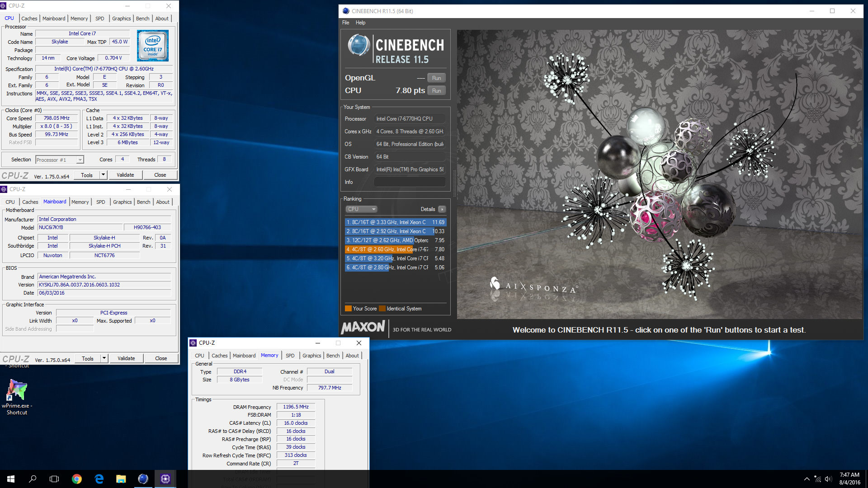
Task: Switch to Graphics tab in top CPU-Z window
Action: click(x=122, y=19)
